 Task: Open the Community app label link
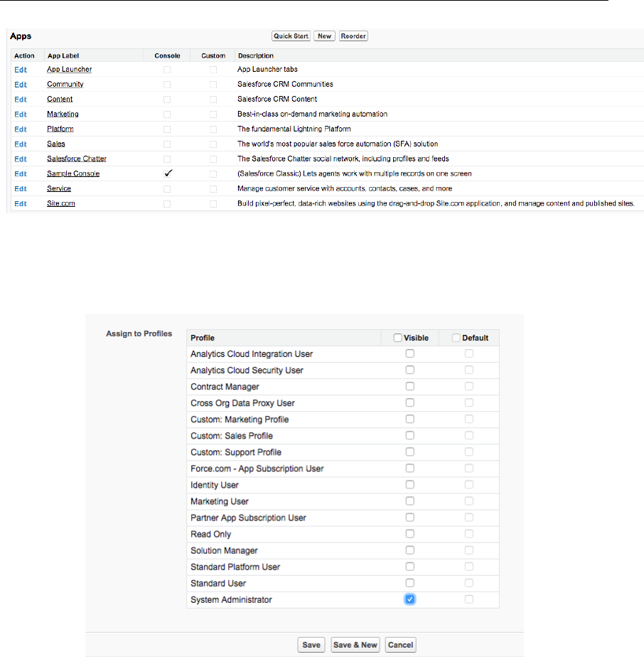[65, 84]
